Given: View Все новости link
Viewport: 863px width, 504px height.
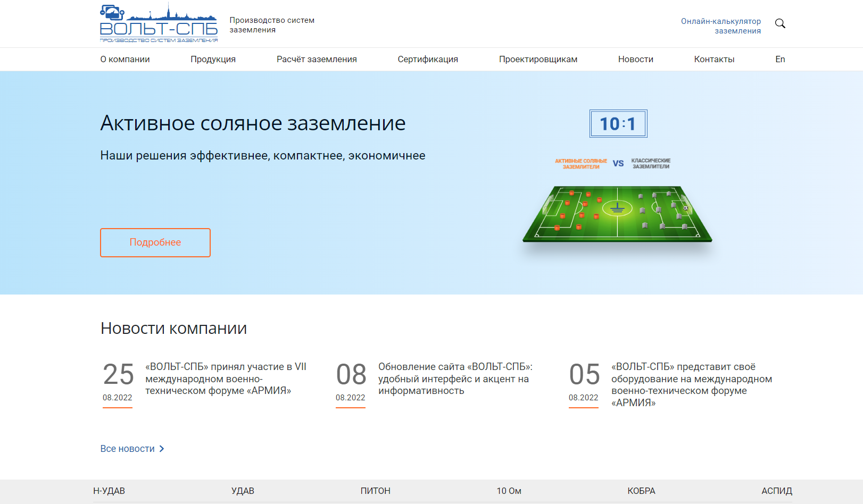Looking at the screenshot, I should [128, 449].
